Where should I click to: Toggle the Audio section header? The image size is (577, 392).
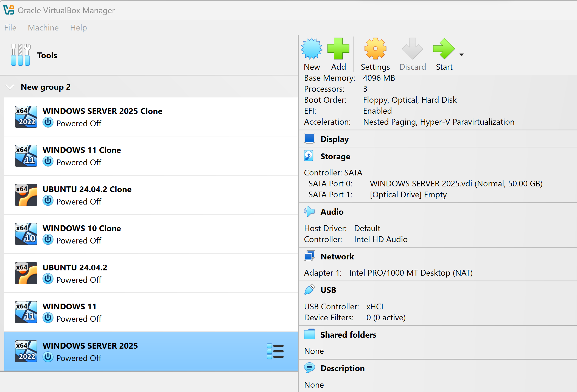click(x=332, y=212)
